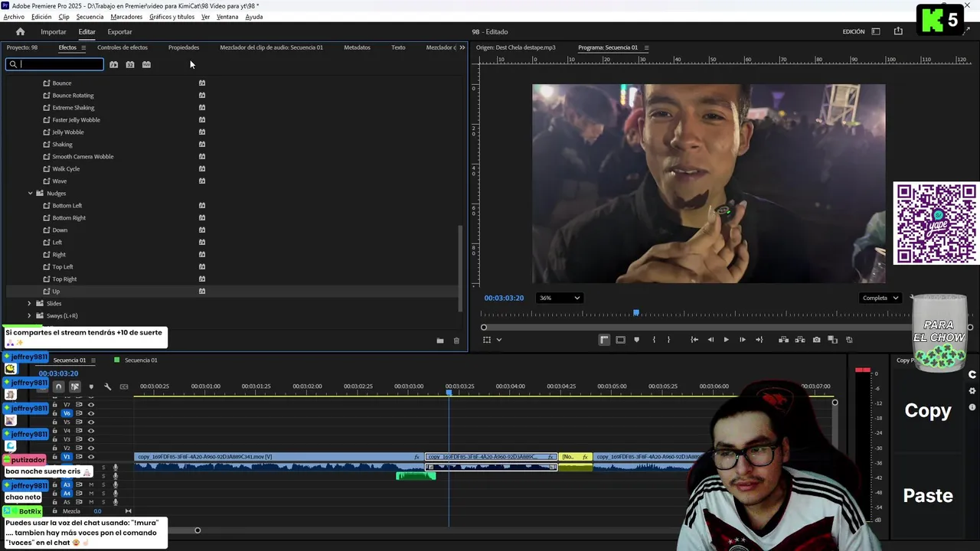This screenshot has width=980, height=551.
Task: Open the 36% zoom level dropdown
Action: [559, 298]
